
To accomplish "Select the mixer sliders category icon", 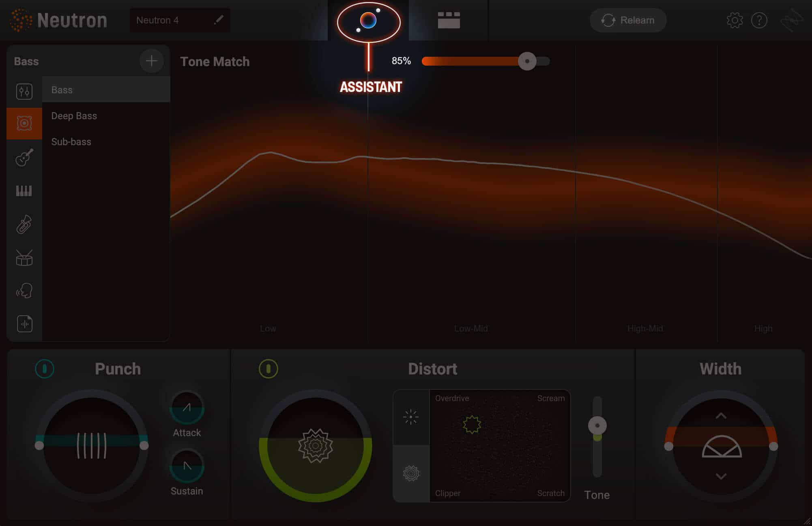I will coord(24,91).
